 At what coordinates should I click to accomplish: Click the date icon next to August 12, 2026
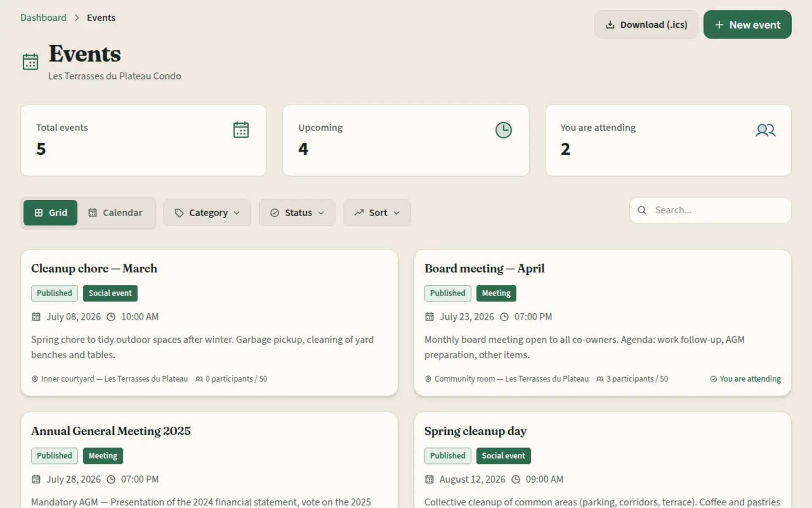[429, 479]
